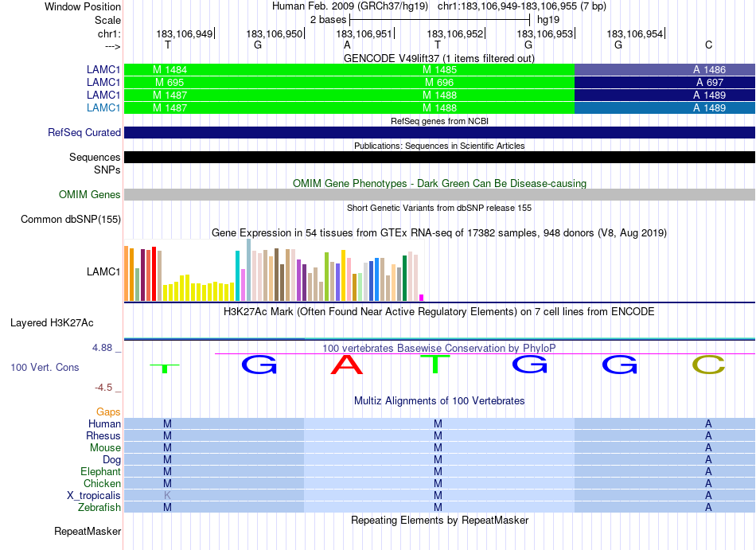
Task: Click the RepeatMasker track label
Action: click(88, 531)
